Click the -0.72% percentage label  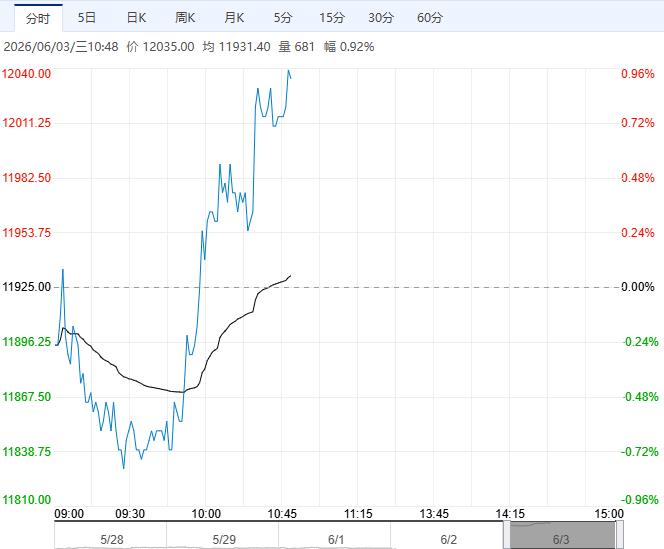[640, 452]
